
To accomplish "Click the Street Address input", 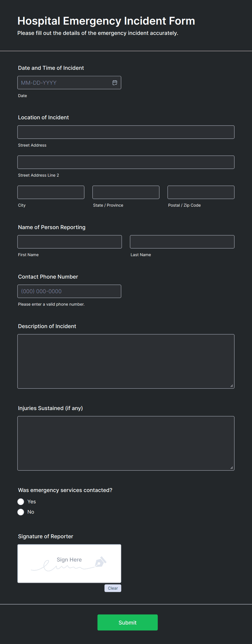I will [x=126, y=132].
